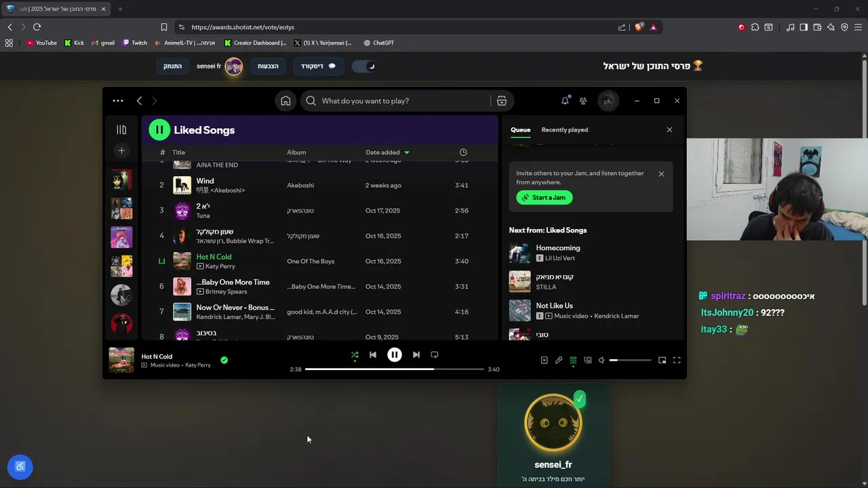Seek on the song progress bar
The width and height of the screenshot is (868, 488).
pos(394,369)
